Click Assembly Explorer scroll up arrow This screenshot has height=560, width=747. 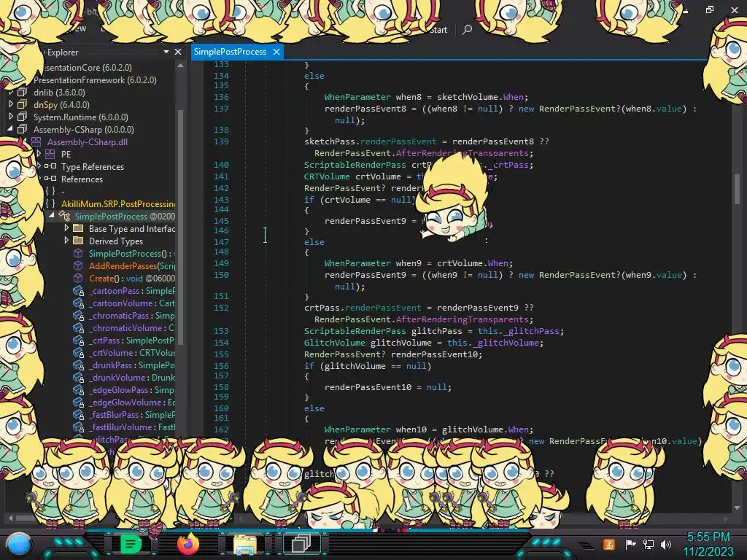181,66
